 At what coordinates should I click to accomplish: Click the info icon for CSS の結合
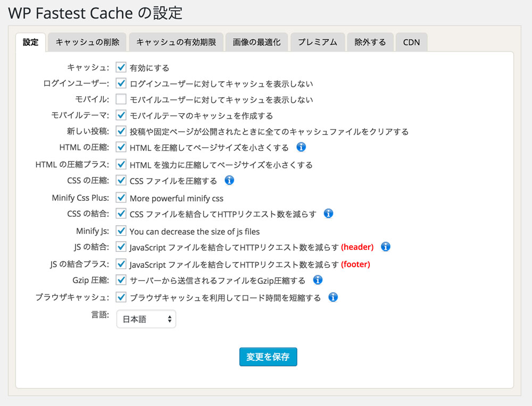coord(329,214)
